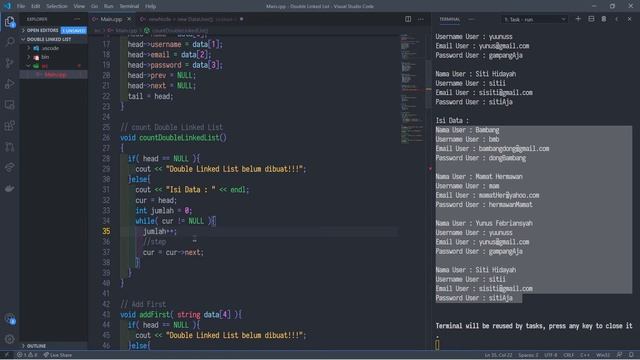
Task: Open the Explorer view in activity bar
Action: point(10,22)
